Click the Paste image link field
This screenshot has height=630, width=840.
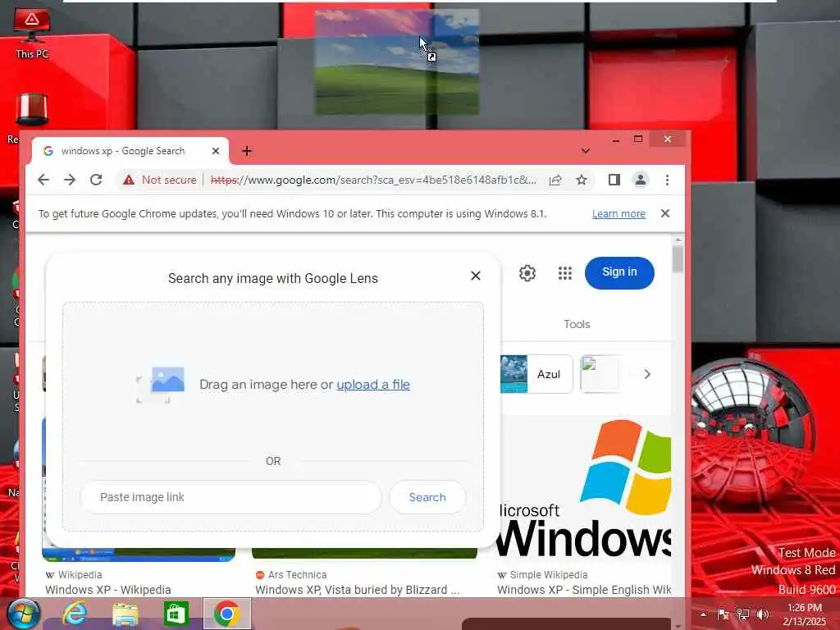231,497
